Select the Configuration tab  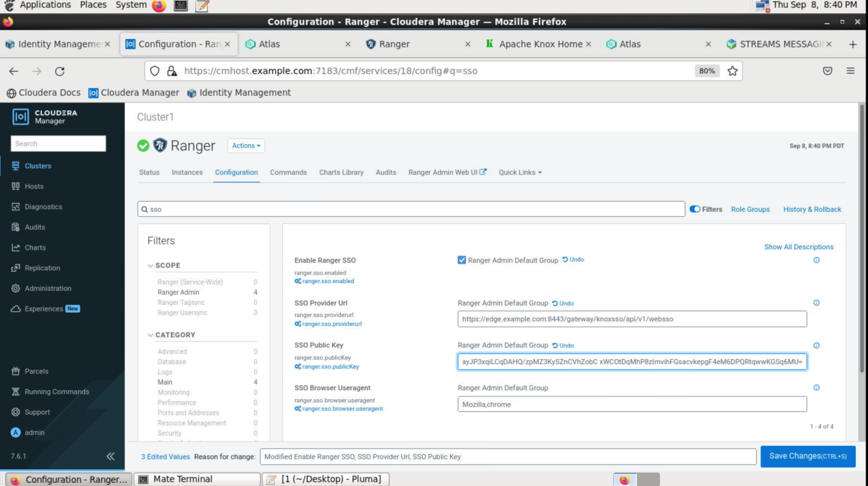(x=236, y=173)
